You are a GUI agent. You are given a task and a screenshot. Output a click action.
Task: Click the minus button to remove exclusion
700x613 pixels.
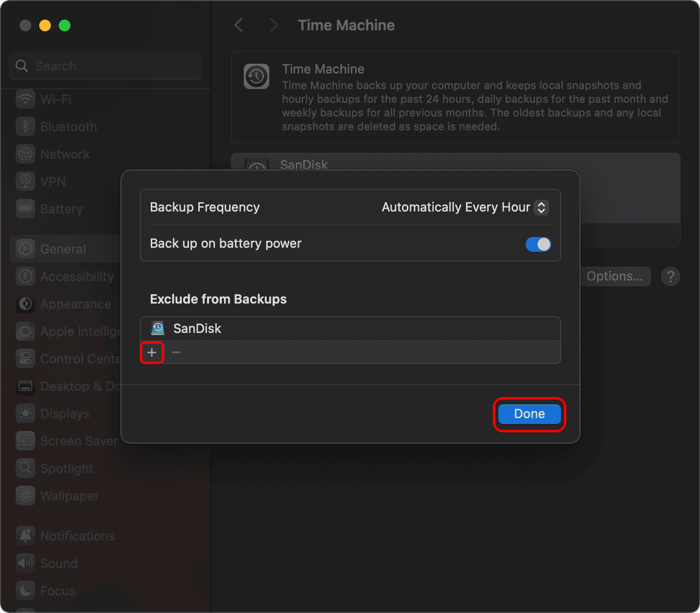click(x=176, y=353)
